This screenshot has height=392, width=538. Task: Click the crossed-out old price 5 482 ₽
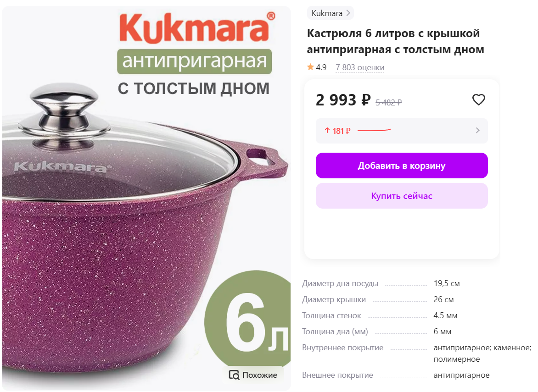click(388, 102)
